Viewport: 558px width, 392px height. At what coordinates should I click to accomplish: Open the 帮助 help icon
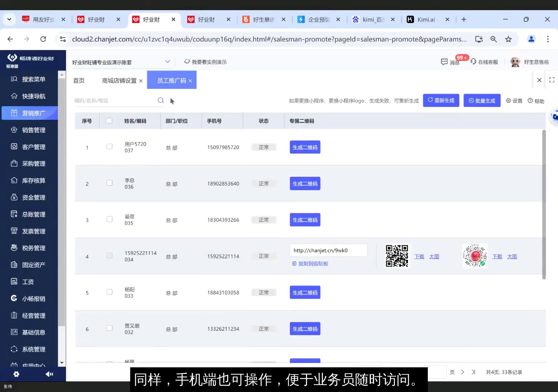click(x=536, y=101)
